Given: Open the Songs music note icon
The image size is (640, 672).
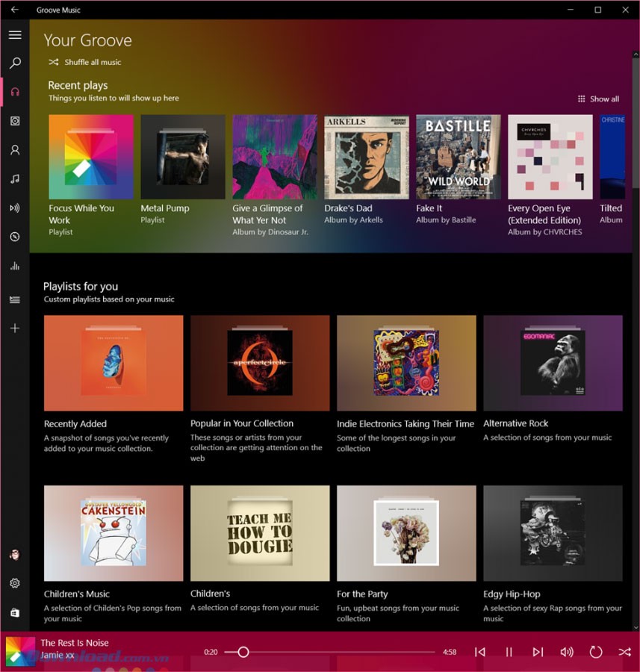Looking at the screenshot, I should 15,179.
